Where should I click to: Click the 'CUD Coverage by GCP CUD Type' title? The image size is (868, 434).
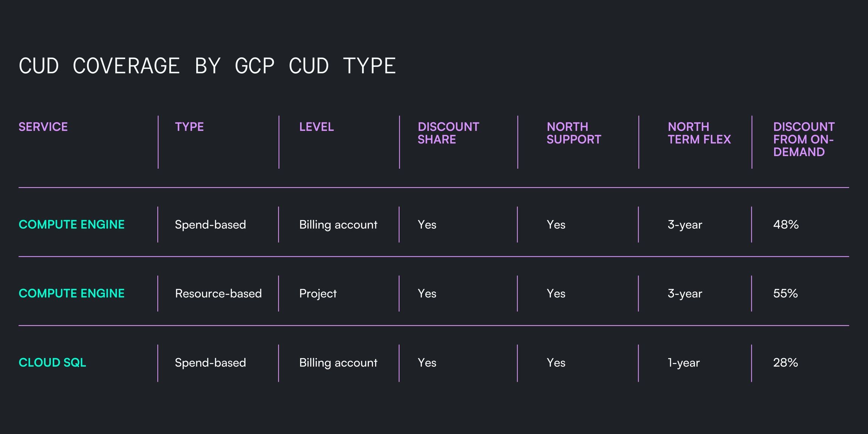[207, 66]
